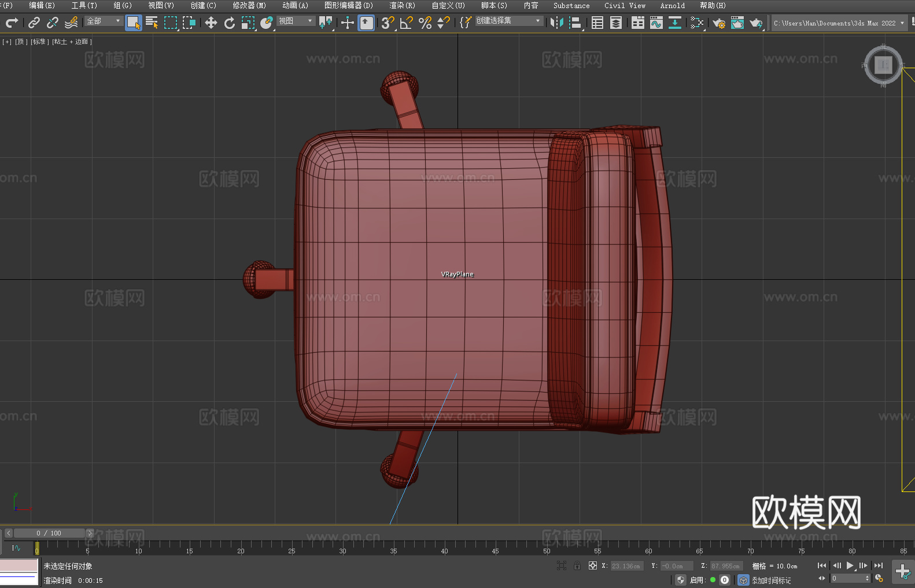Toggle 3D Snaps
The width and height of the screenshot is (915, 588).
(388, 23)
